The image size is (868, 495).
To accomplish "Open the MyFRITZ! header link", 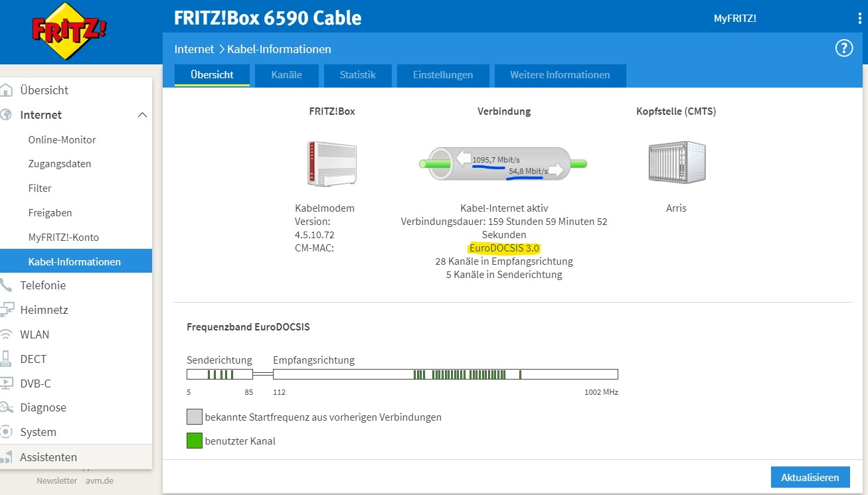I will point(735,19).
